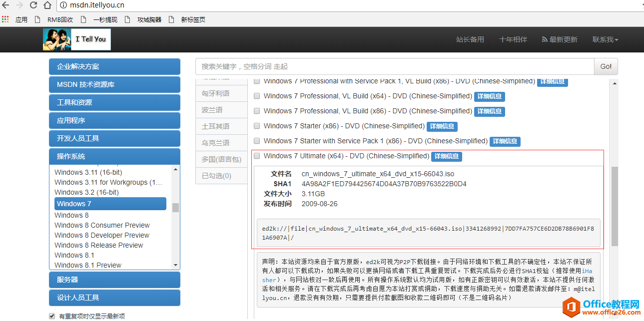This screenshot has width=644, height=321.
Task: Select the 土耳其语 language tab
Action: pos(221,126)
